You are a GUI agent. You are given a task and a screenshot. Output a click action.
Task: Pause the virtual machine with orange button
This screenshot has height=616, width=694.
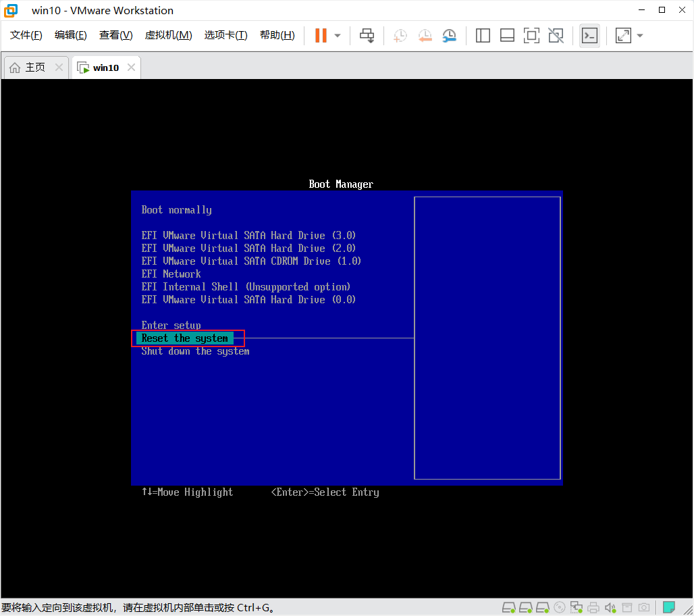click(321, 35)
